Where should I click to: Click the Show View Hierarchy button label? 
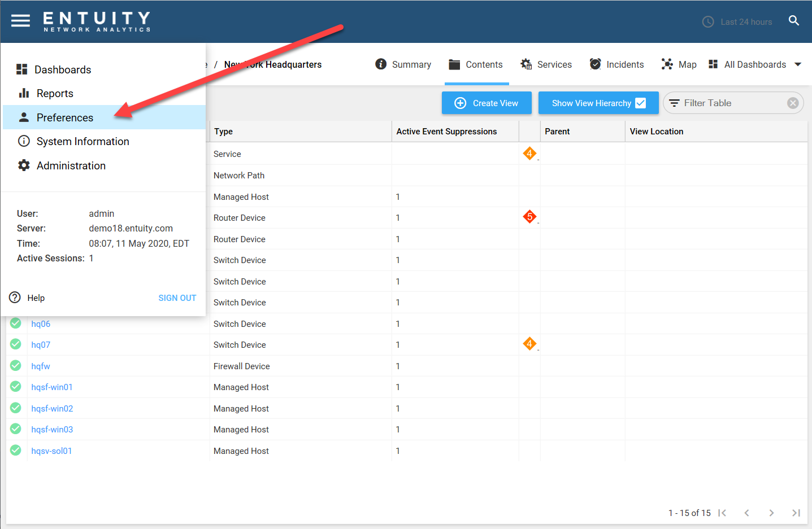tap(591, 103)
